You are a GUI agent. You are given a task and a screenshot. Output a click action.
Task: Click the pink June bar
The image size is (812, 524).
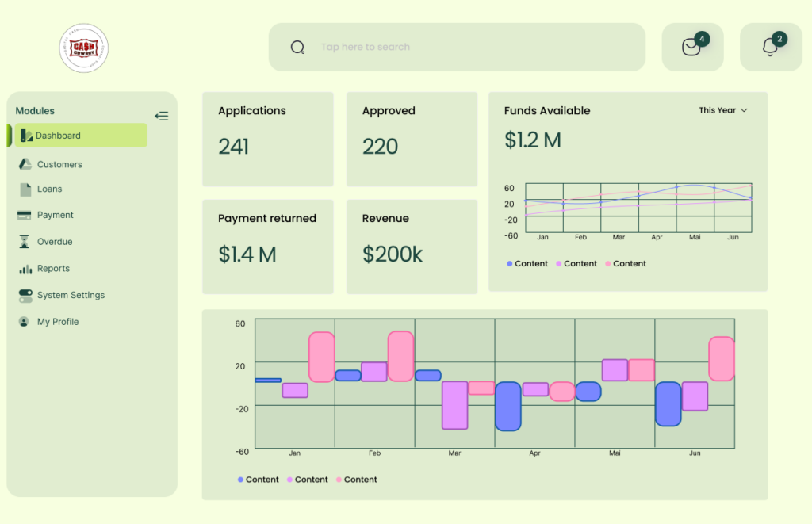(x=722, y=359)
